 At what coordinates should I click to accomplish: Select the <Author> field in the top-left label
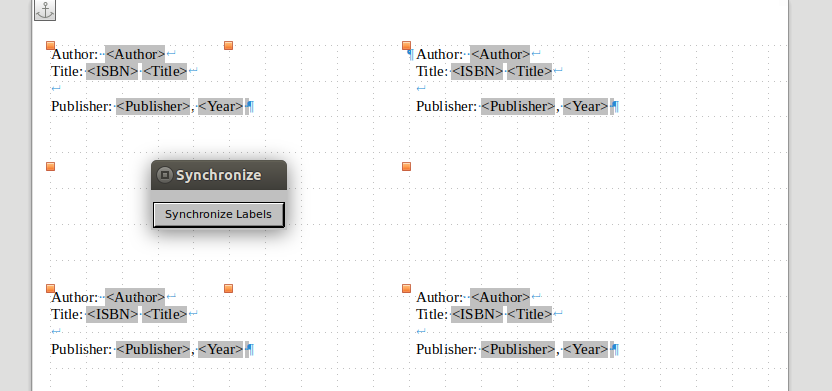coord(135,54)
